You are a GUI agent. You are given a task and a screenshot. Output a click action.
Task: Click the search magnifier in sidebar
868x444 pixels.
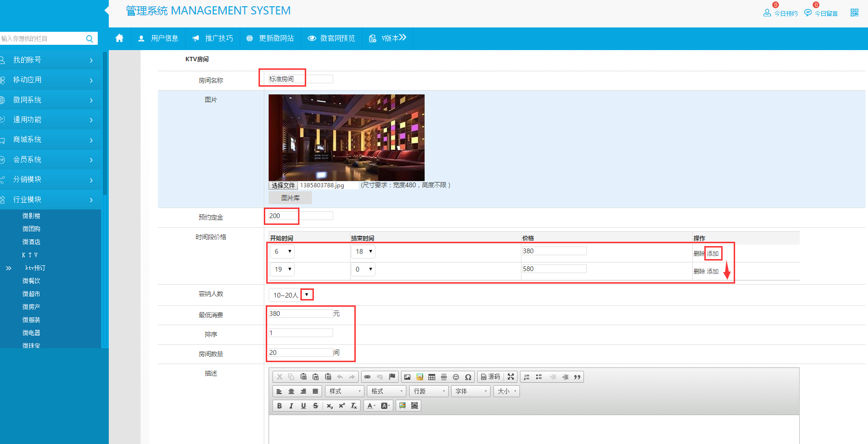click(x=90, y=39)
